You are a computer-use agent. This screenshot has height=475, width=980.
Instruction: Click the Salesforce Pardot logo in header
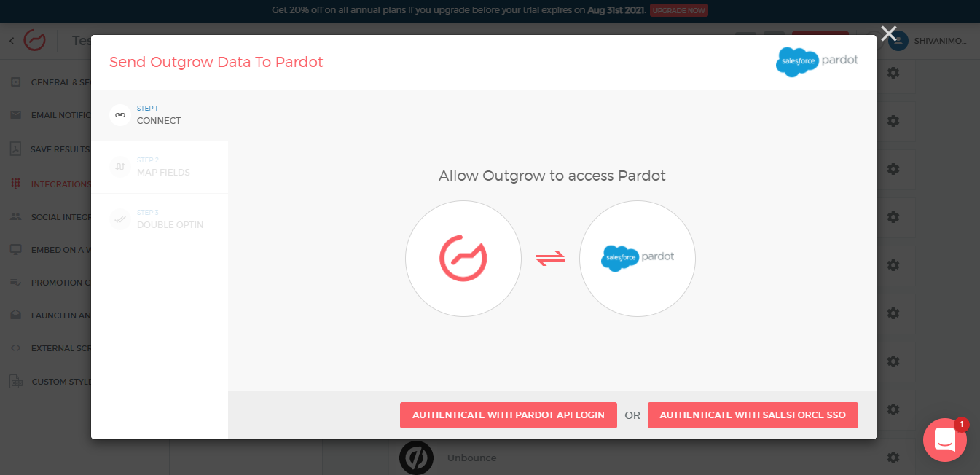(817, 62)
